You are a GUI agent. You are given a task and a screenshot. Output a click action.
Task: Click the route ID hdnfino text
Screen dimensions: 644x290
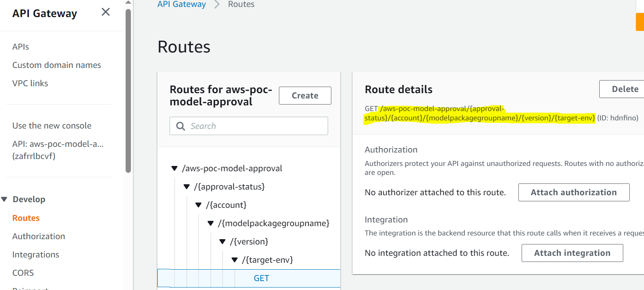(618, 118)
